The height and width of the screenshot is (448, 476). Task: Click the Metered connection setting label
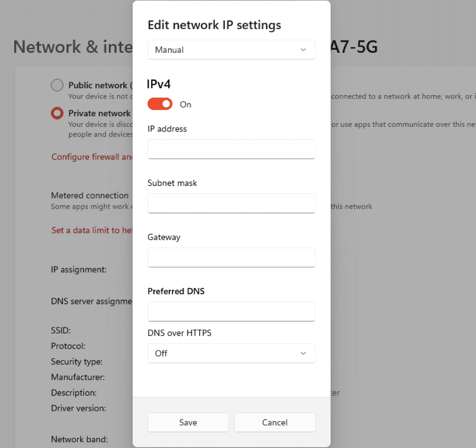click(90, 195)
